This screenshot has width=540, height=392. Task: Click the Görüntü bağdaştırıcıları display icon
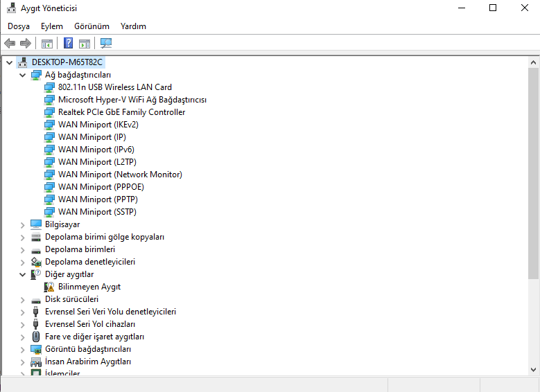(36, 349)
